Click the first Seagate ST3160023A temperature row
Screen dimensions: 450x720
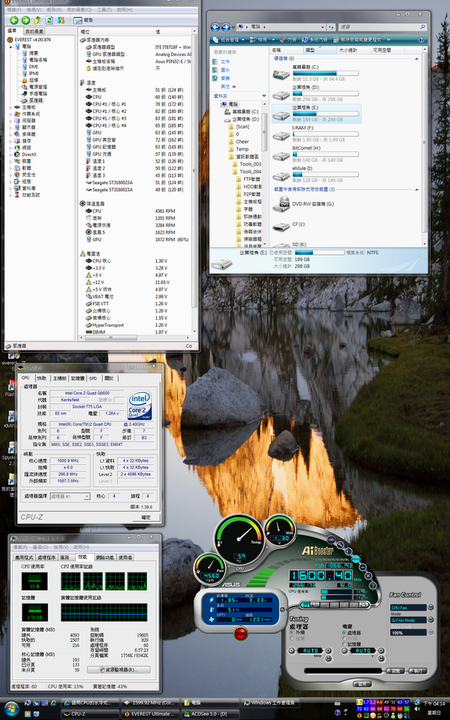135,182
